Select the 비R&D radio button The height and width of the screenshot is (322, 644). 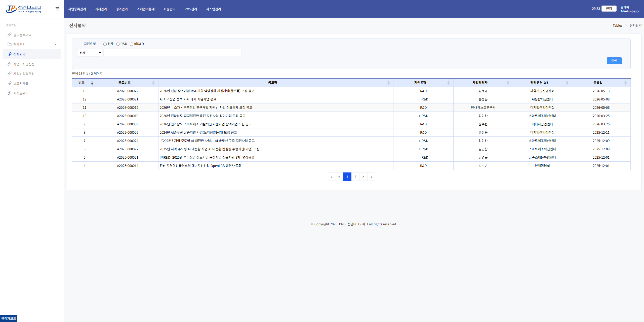[131, 44]
